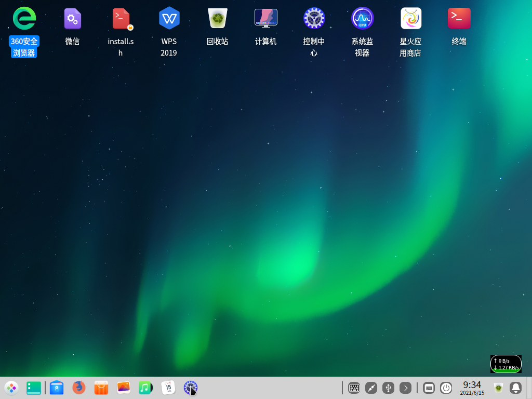This screenshot has width=532, height=399.
Task: Launch Firefox from the dock
Action: pyautogui.click(x=79, y=388)
